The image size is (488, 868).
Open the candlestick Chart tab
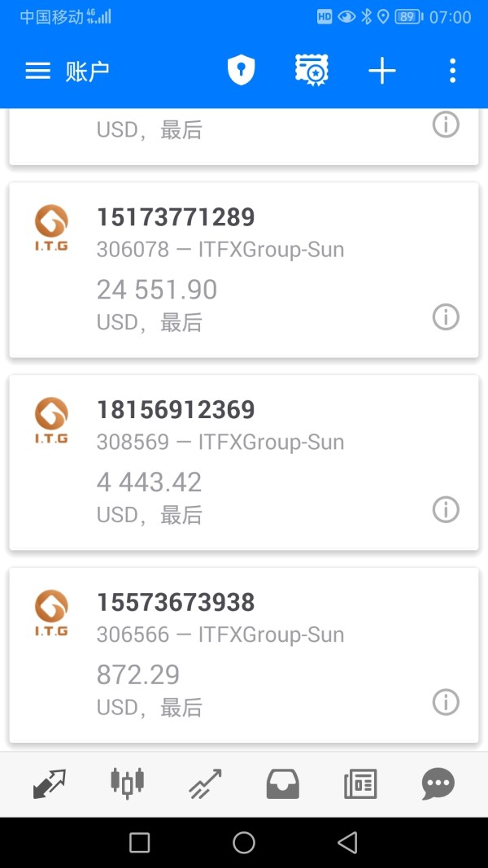(x=127, y=783)
